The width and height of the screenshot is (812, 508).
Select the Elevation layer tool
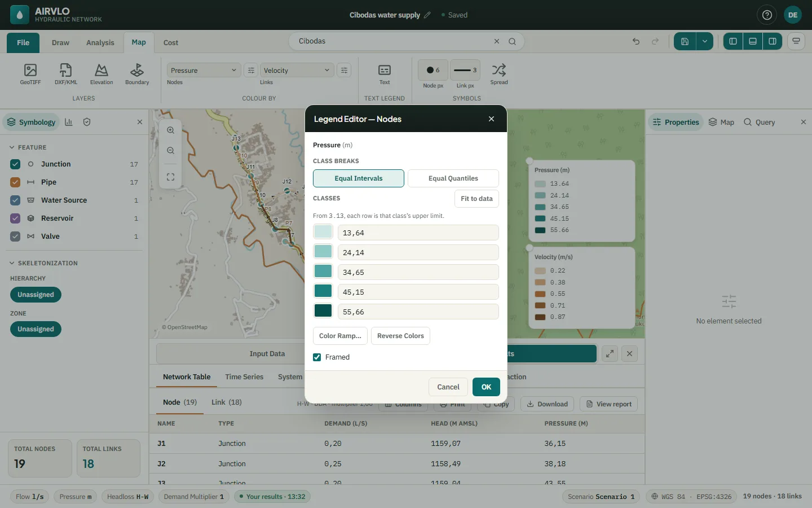point(101,74)
